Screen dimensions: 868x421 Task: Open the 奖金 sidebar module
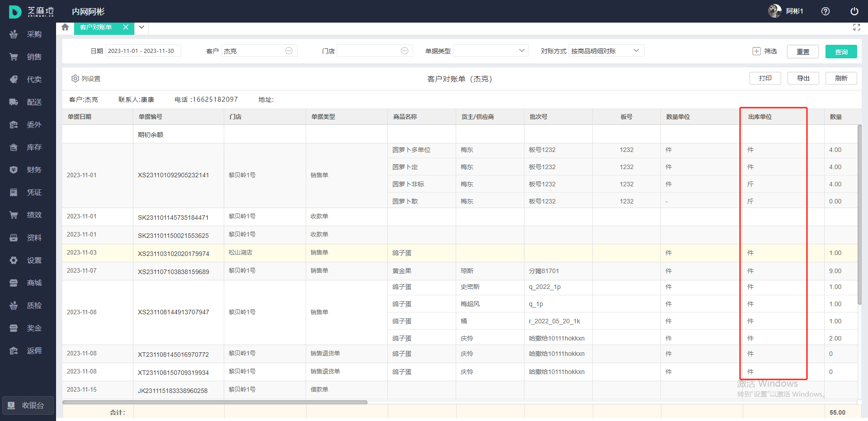(x=27, y=328)
